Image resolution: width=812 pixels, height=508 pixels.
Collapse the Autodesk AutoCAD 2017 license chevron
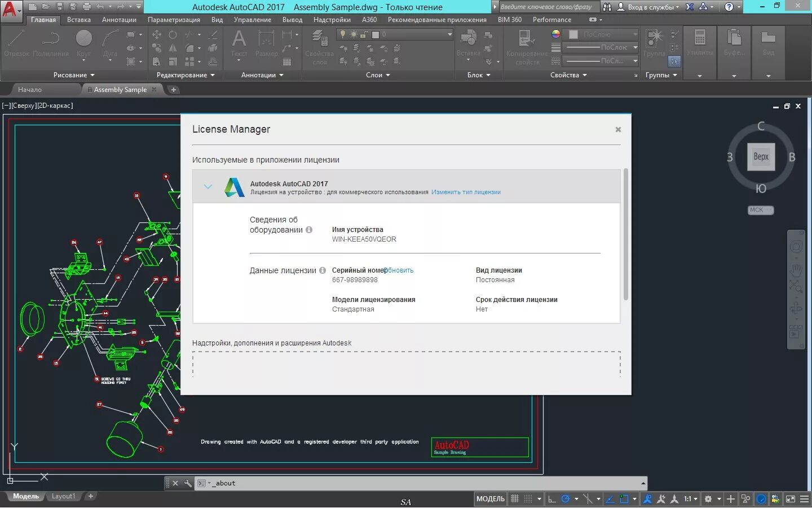pos(208,187)
